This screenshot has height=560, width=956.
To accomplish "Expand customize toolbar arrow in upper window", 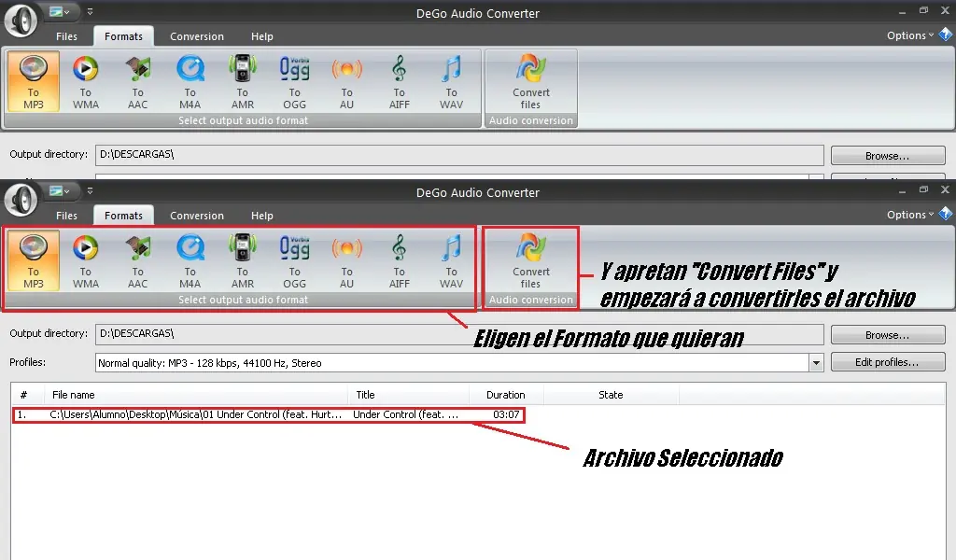I will tap(91, 11).
